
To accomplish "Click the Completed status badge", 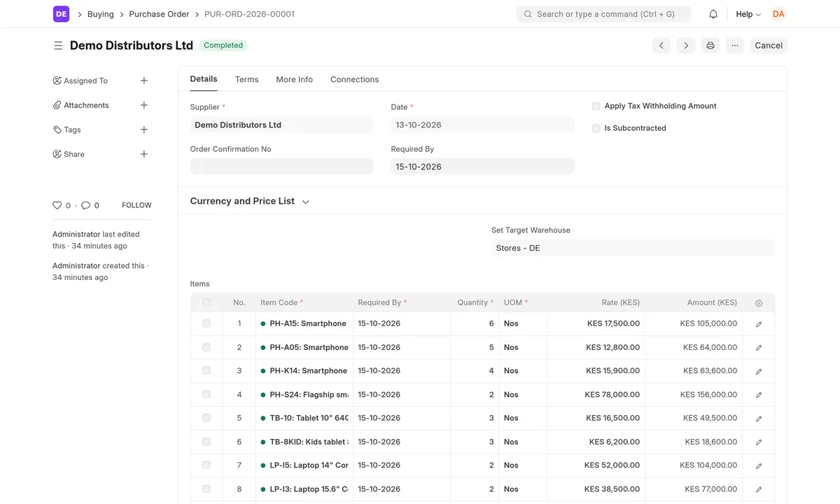I will coord(223,45).
